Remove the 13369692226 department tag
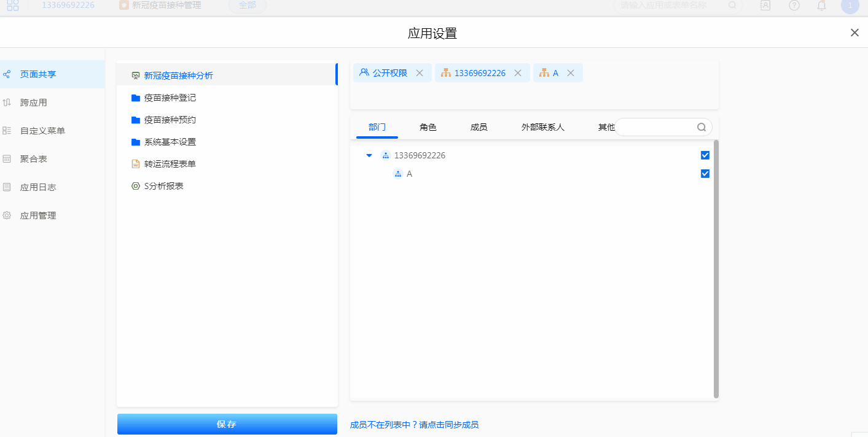Image resolution: width=868 pixels, height=437 pixels. pos(518,73)
